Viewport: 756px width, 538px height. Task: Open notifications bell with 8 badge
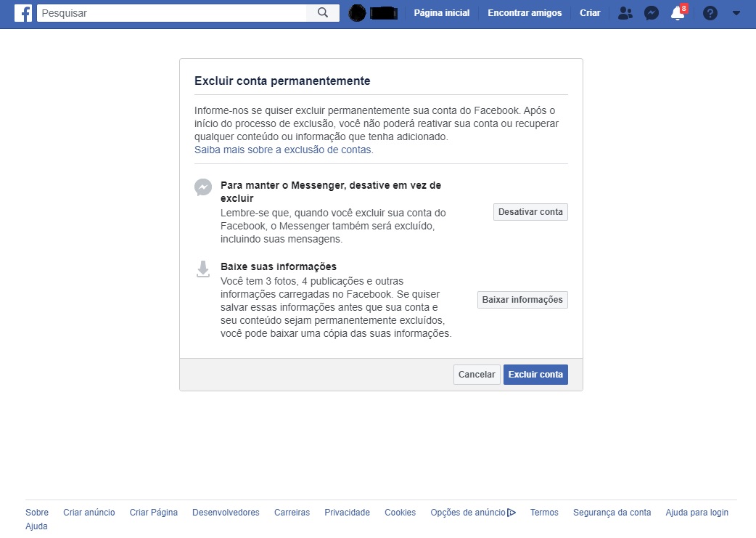[678, 13]
